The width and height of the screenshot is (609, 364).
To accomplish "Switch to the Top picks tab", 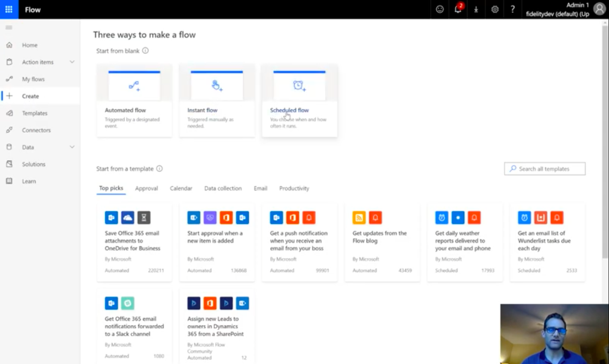I will (111, 188).
